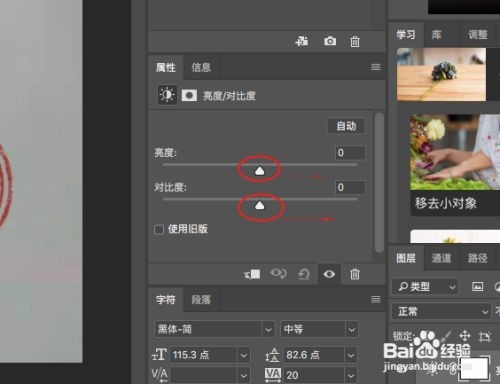Filter layers by pixel layers icon
This screenshot has height=384, width=500.
(x=477, y=286)
